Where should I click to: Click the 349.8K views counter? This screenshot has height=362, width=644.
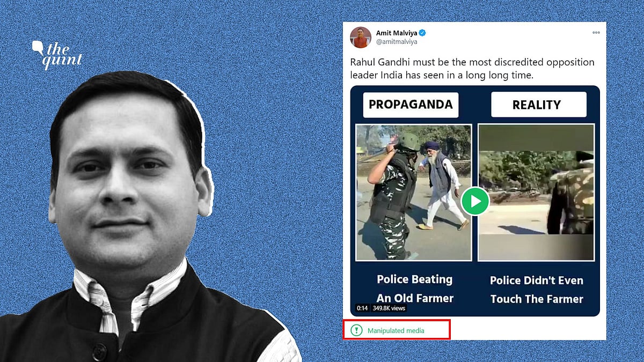[x=389, y=308]
